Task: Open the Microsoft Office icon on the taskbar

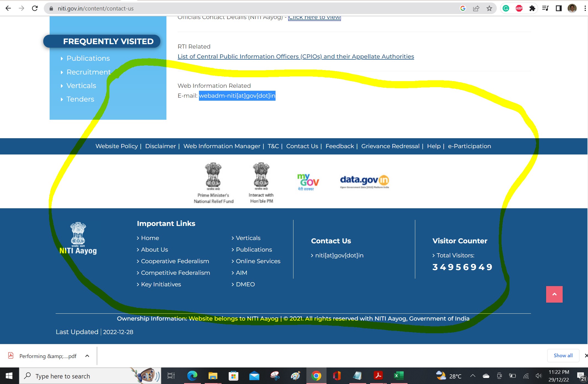Action: pyautogui.click(x=337, y=376)
